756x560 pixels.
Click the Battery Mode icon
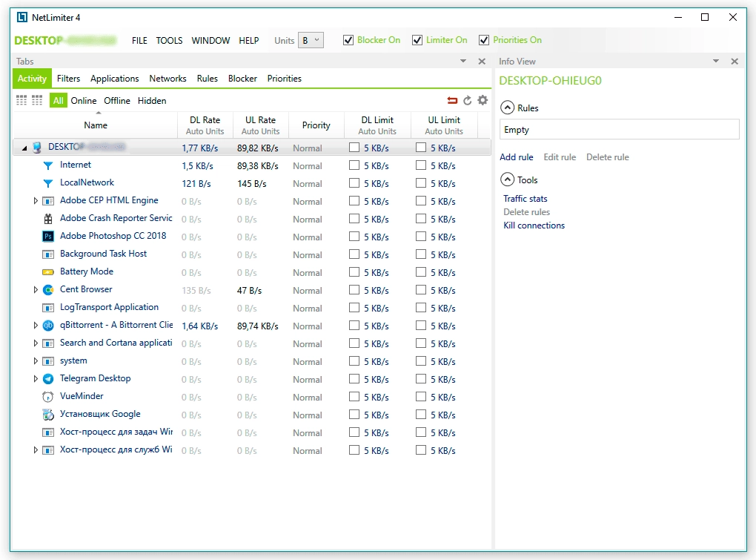[47, 272]
